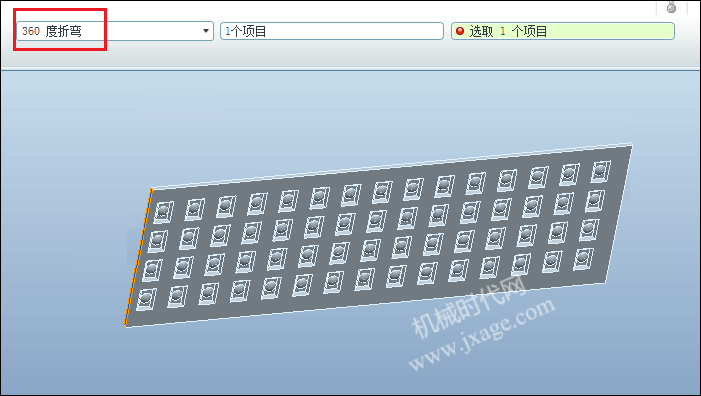Click the dropdown arrow beside 360 度折弯
The height and width of the screenshot is (396, 701).
click(206, 31)
